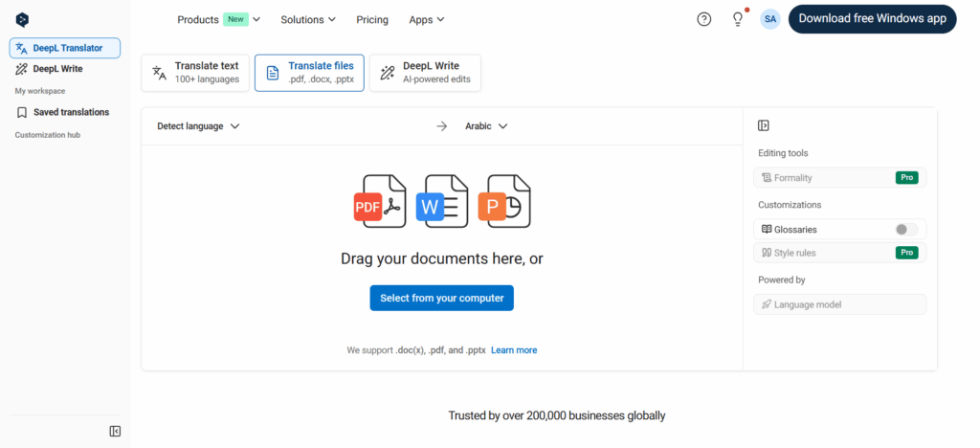Expand the Apps menu

427,19
